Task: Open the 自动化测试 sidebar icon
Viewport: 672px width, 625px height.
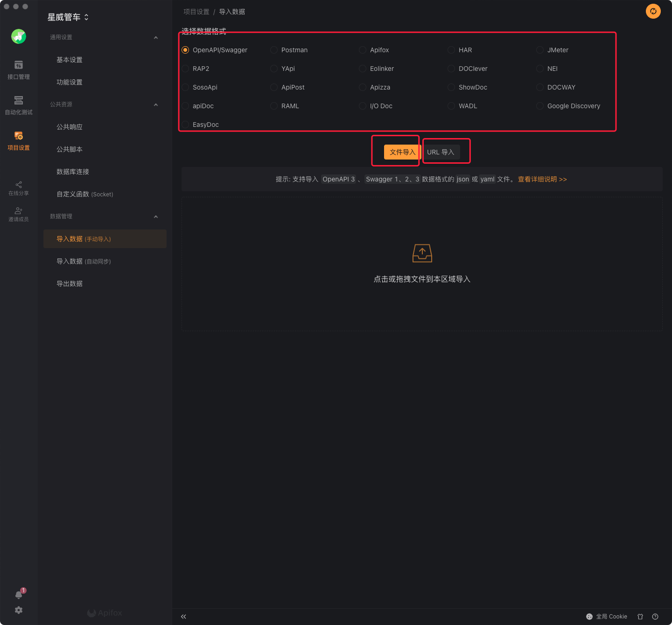Action: (x=19, y=105)
